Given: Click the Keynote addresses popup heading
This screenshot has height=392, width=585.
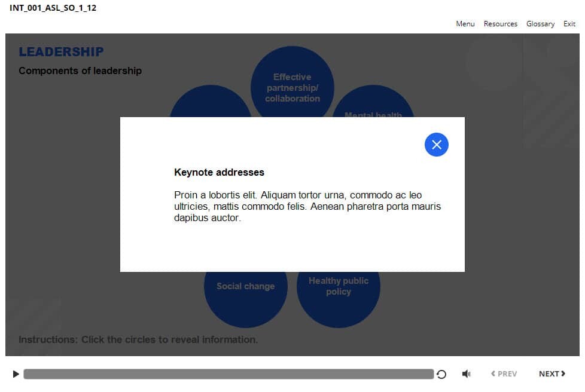Looking at the screenshot, I should (219, 172).
